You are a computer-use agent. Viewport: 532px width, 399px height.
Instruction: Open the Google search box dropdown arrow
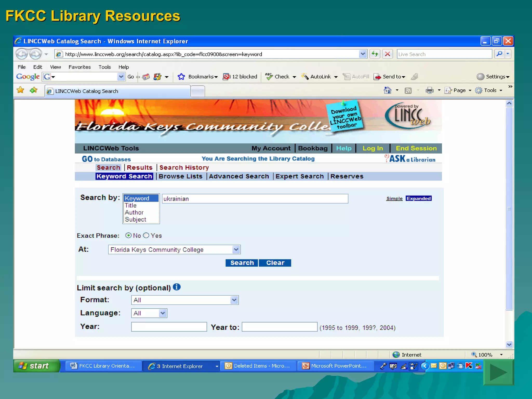click(x=121, y=77)
